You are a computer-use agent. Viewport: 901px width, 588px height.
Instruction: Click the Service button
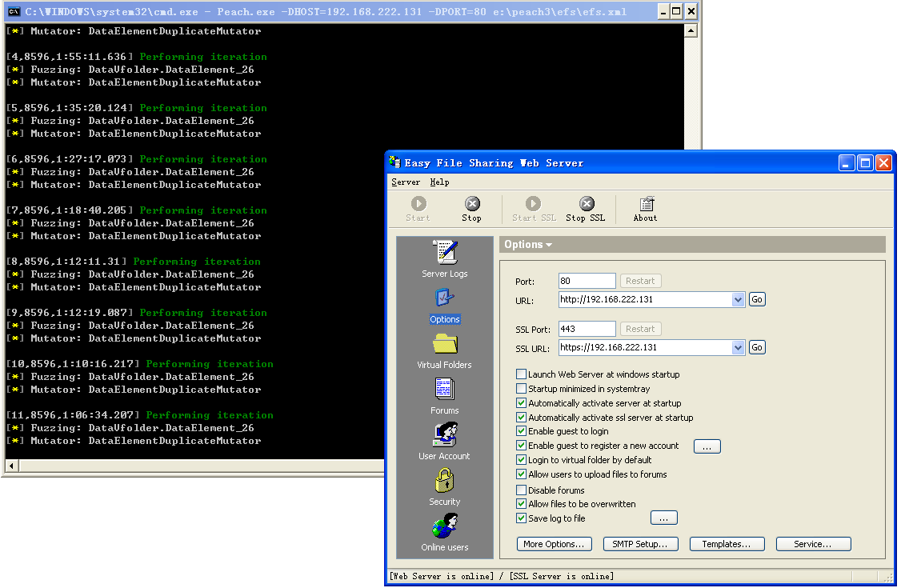pos(813,544)
